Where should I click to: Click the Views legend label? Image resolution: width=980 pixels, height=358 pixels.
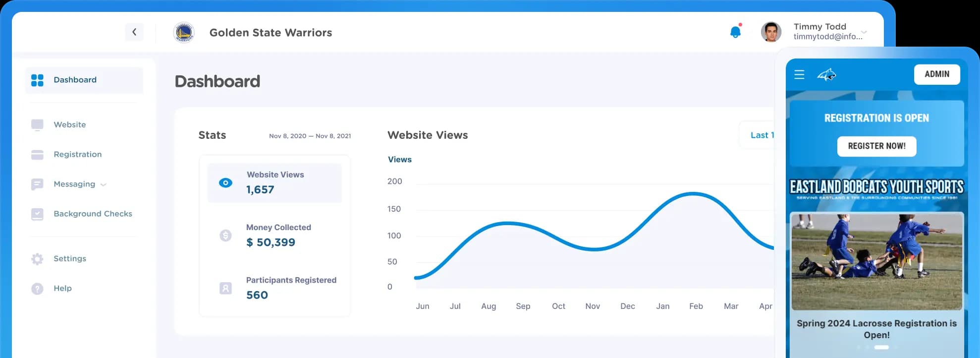[x=400, y=160]
